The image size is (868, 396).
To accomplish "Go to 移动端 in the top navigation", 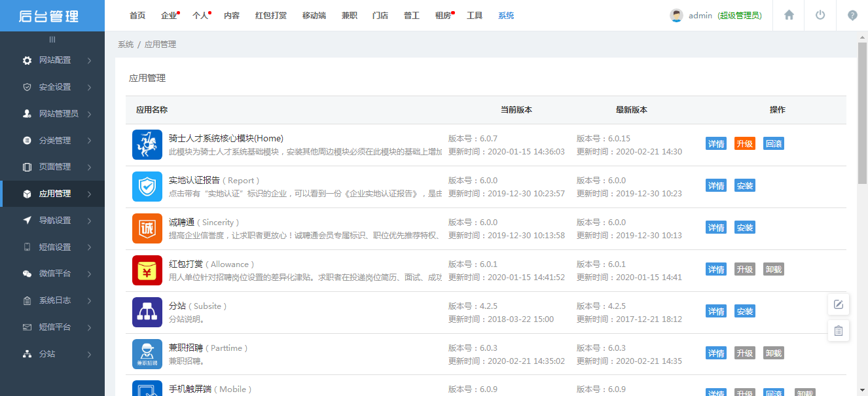I will click(314, 16).
